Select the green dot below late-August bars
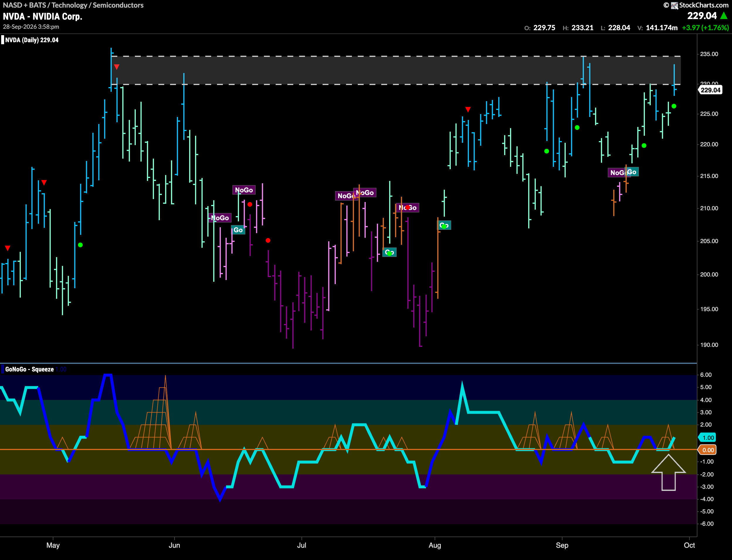This screenshot has width=732, height=560. pyautogui.click(x=547, y=151)
